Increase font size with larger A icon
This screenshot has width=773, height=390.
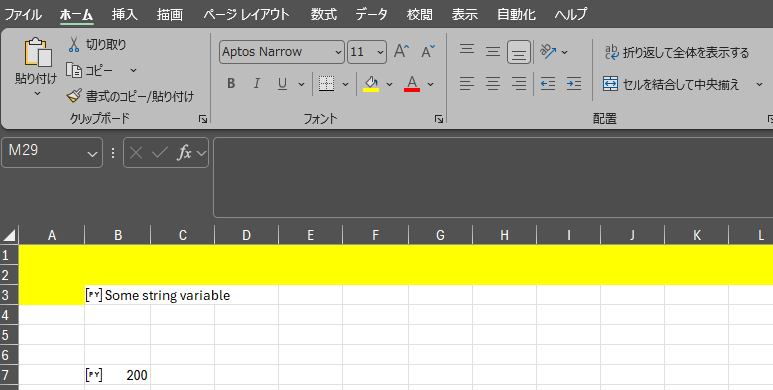point(401,52)
